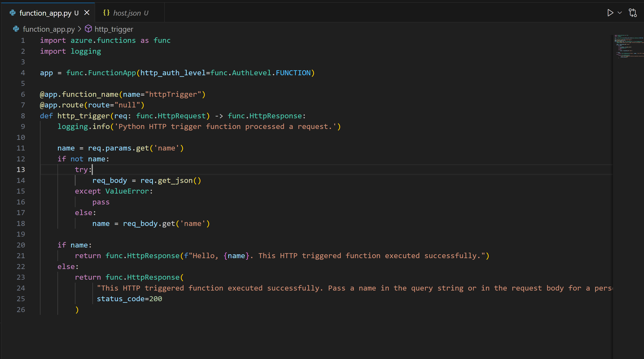
Task: Click the Python icon on function_app.py tab
Action: [12, 13]
